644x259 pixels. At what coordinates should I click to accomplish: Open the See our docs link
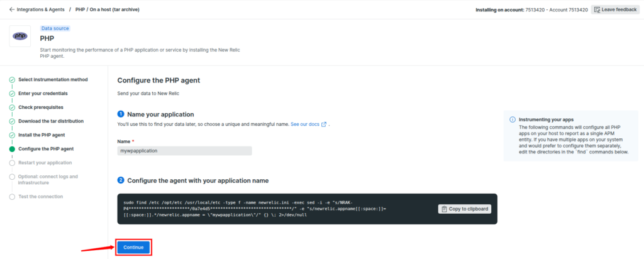(x=305, y=124)
